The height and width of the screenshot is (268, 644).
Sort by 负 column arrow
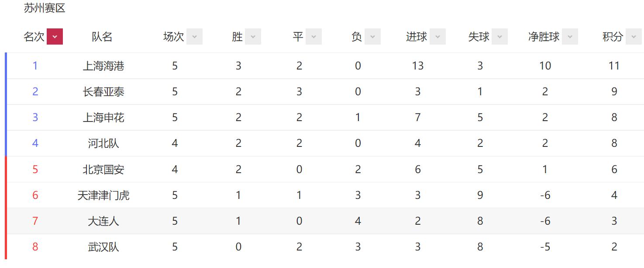(x=372, y=37)
